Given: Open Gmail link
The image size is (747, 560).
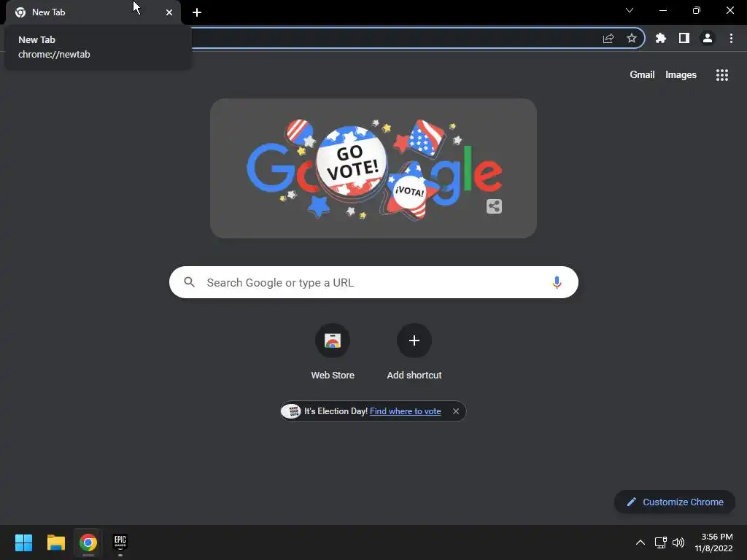Looking at the screenshot, I should [x=642, y=75].
